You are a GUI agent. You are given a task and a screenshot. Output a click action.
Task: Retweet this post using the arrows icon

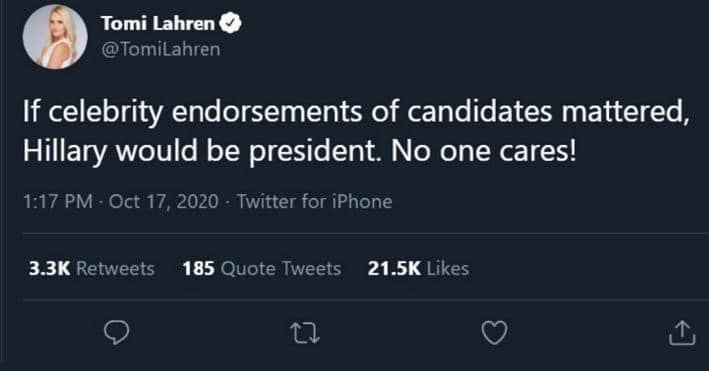pyautogui.click(x=305, y=333)
